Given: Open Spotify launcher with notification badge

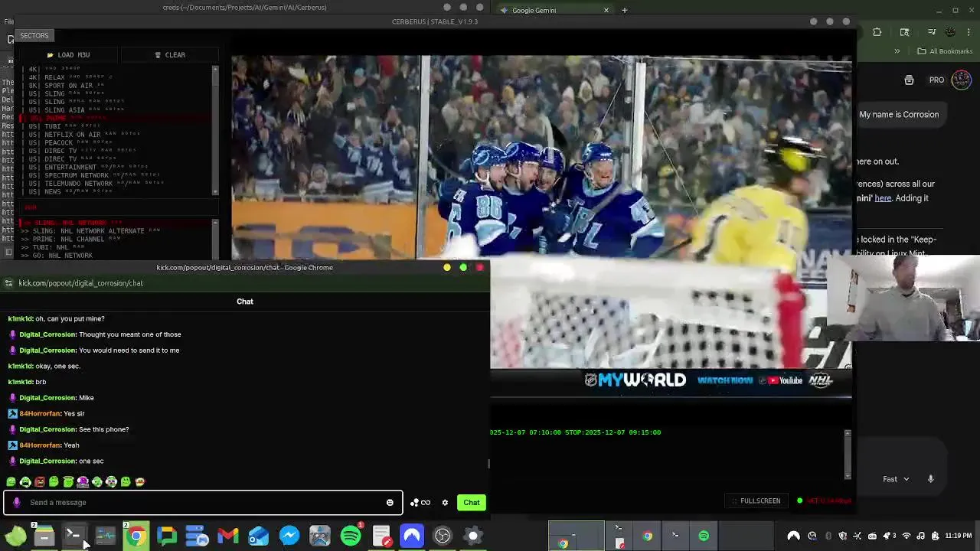Looking at the screenshot, I should (x=351, y=536).
